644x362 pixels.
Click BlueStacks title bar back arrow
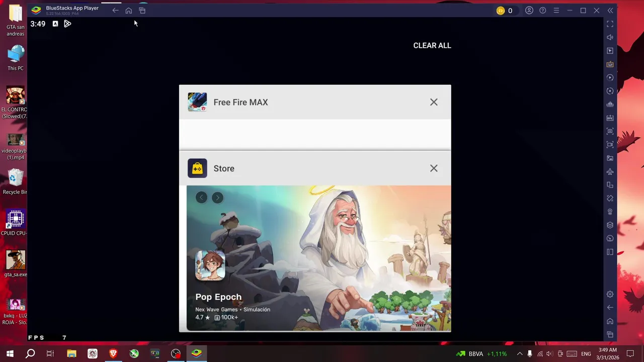(x=115, y=11)
